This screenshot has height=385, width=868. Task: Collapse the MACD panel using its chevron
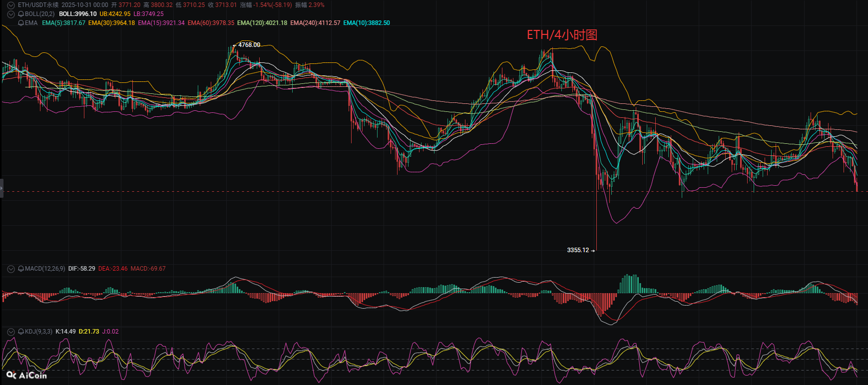(10, 269)
